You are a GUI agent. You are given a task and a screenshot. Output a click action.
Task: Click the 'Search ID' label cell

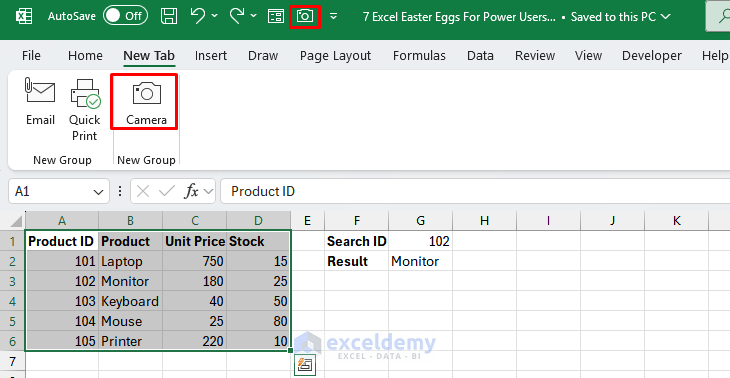(x=357, y=242)
